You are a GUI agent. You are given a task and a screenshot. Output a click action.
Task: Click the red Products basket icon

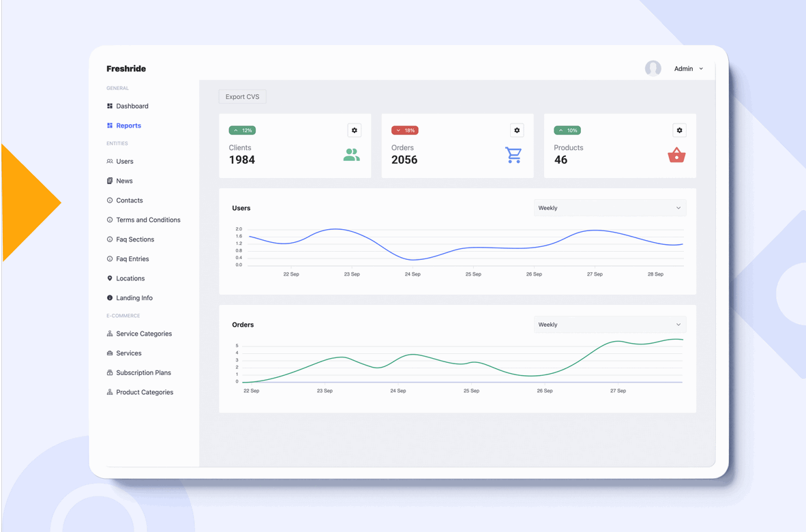[x=676, y=156]
